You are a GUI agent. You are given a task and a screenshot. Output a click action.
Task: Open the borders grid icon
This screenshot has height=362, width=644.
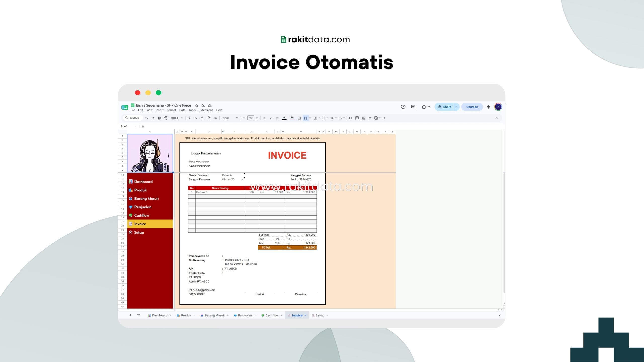tap(299, 118)
